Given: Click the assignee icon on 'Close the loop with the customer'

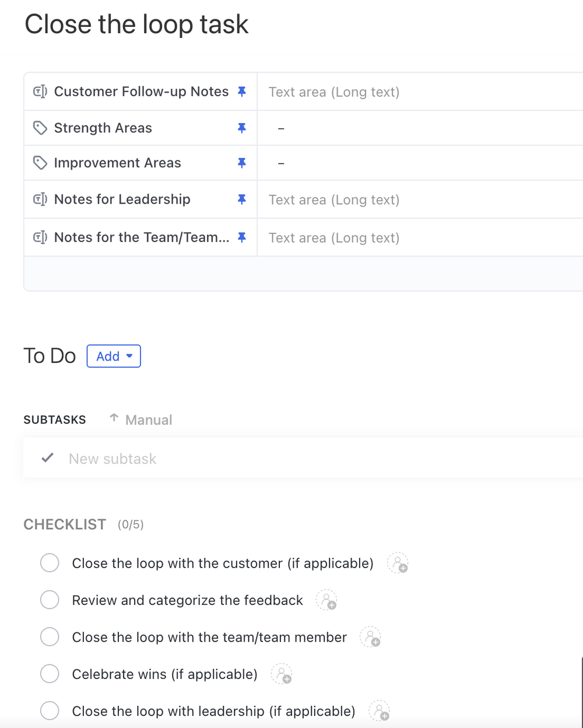Looking at the screenshot, I should point(398,562).
